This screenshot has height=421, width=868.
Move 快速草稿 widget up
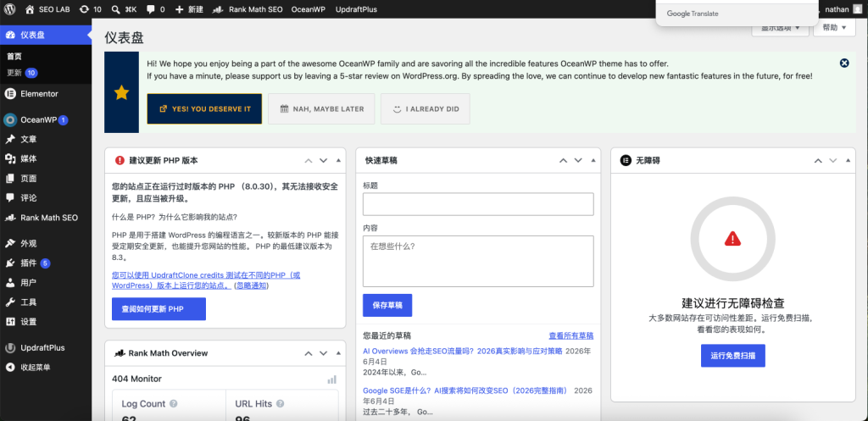[564, 160]
